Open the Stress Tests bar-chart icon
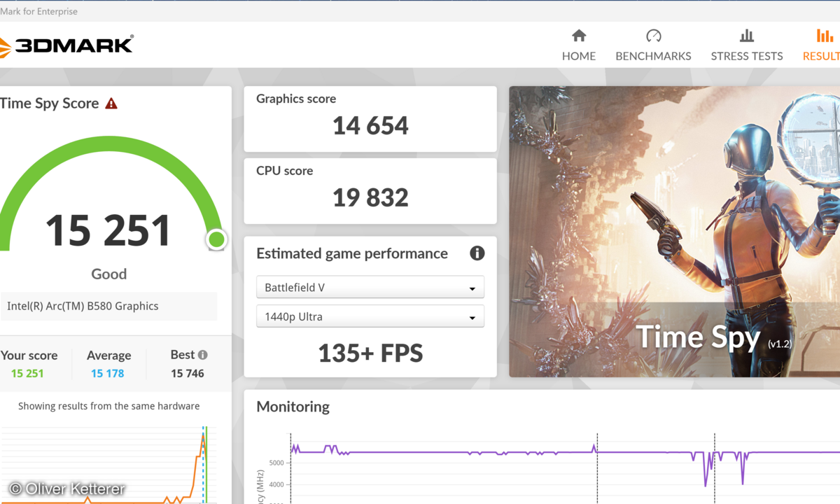The width and height of the screenshot is (840, 504). 747,36
